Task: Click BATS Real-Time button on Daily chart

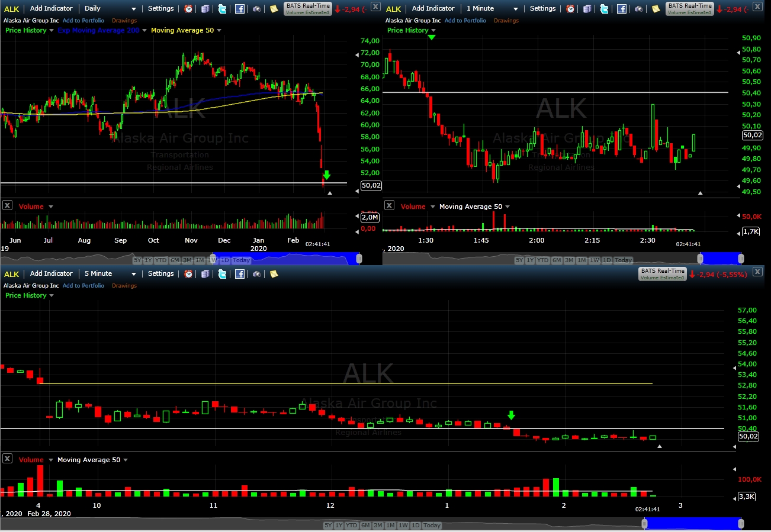Action: (307, 9)
